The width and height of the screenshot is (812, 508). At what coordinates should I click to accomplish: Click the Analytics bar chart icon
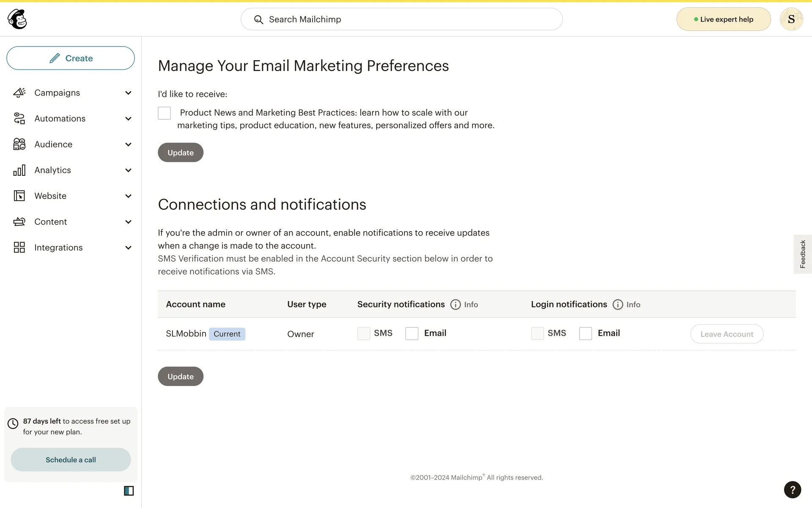coord(19,170)
